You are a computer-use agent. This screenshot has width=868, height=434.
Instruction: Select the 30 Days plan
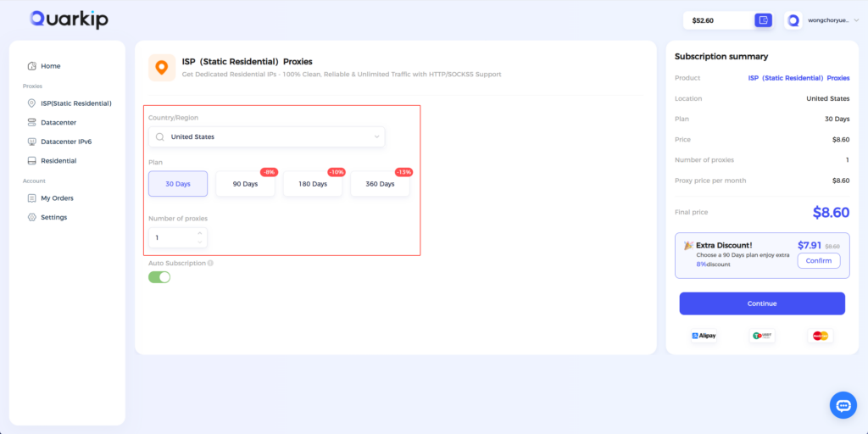click(x=178, y=184)
